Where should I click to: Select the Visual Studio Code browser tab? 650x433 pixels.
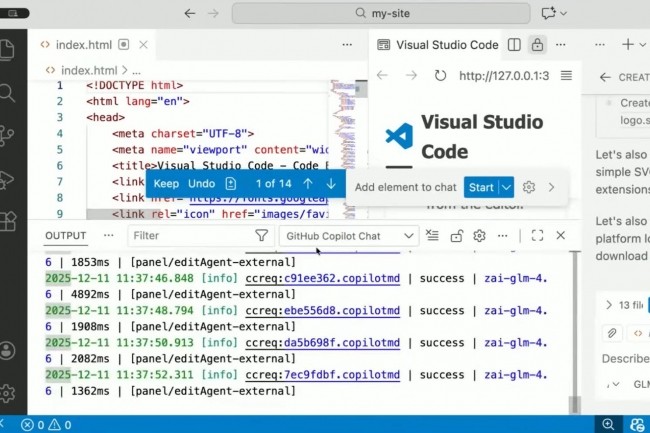(x=438, y=45)
